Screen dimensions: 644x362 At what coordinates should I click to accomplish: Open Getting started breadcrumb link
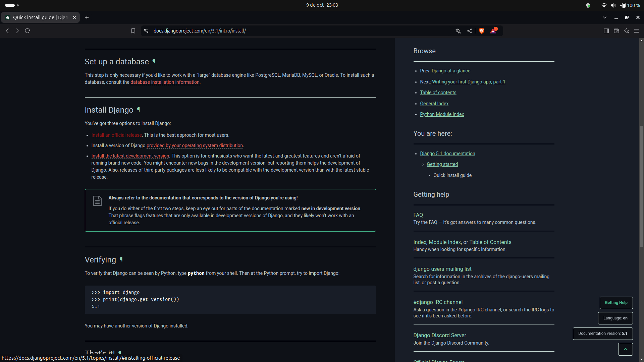[442, 164]
